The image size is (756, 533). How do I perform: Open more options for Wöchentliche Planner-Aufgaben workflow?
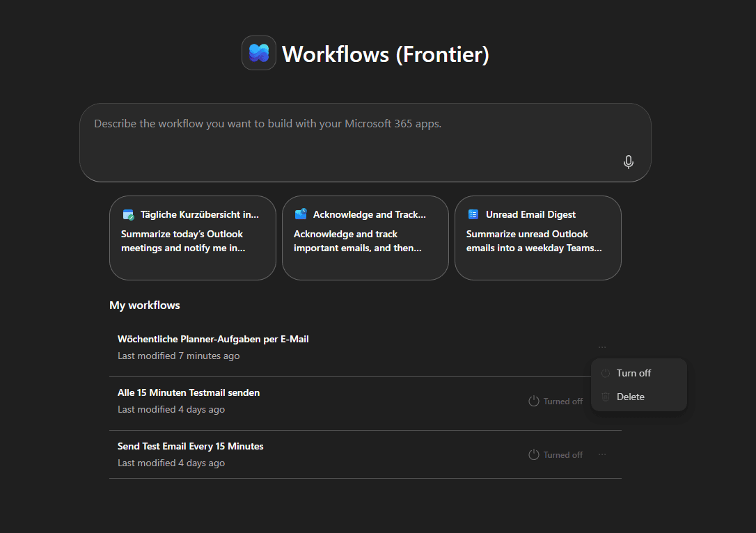point(602,347)
